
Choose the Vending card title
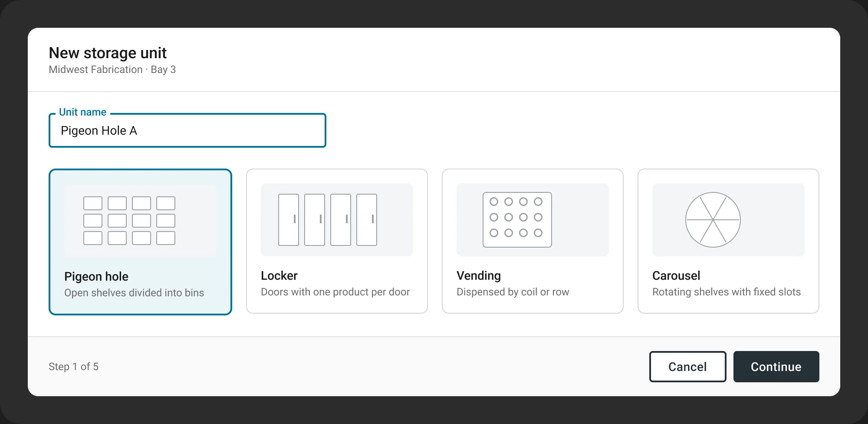[479, 275]
